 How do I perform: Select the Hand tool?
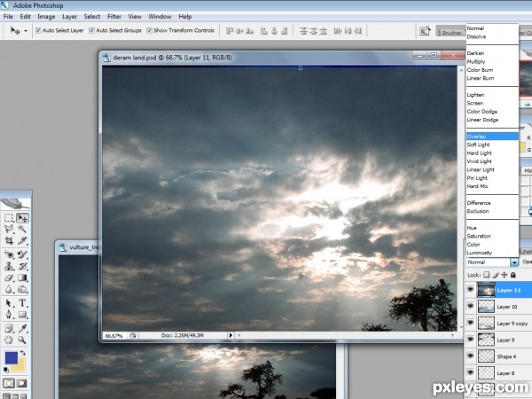pos(9,340)
